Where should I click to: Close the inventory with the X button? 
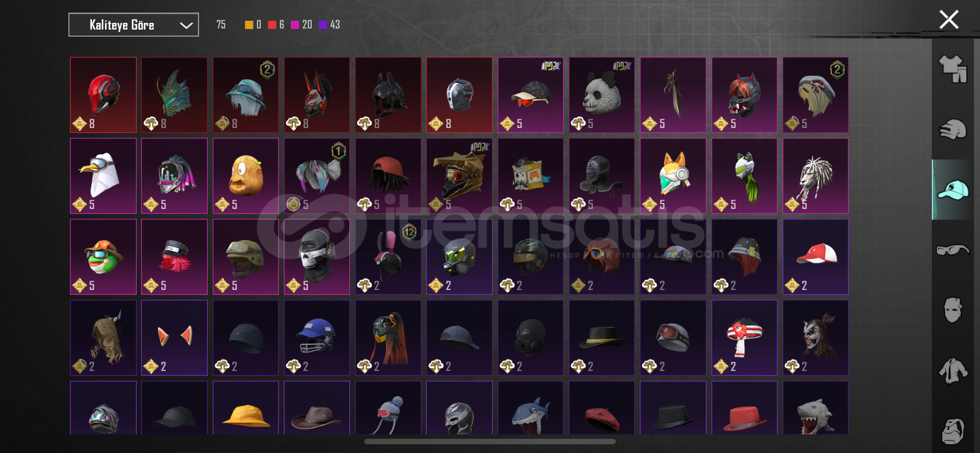[x=949, y=20]
